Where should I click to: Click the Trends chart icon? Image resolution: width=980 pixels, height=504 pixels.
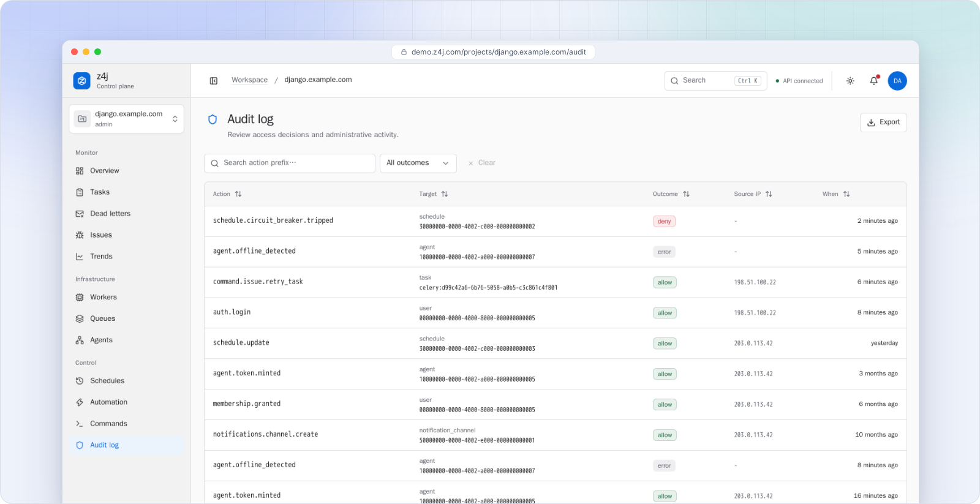[80, 257]
